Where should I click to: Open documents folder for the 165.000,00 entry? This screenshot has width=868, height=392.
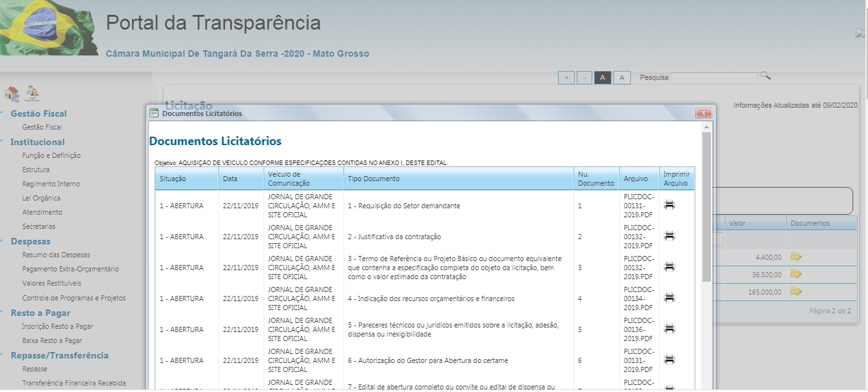tap(796, 291)
